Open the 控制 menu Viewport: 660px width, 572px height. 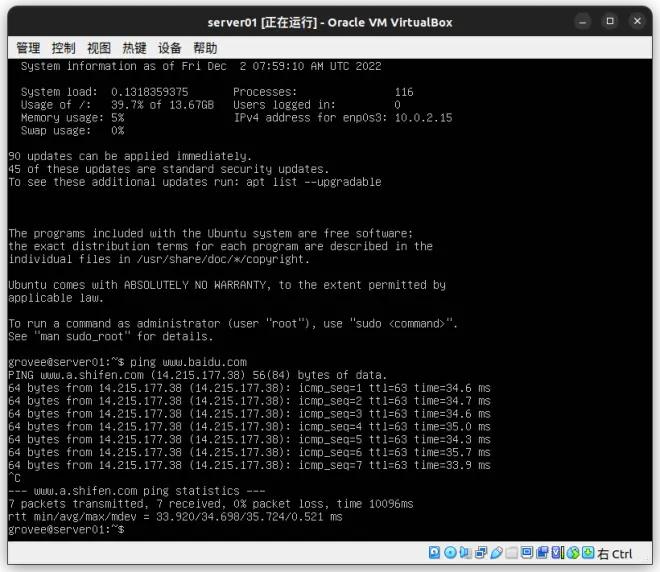64,48
